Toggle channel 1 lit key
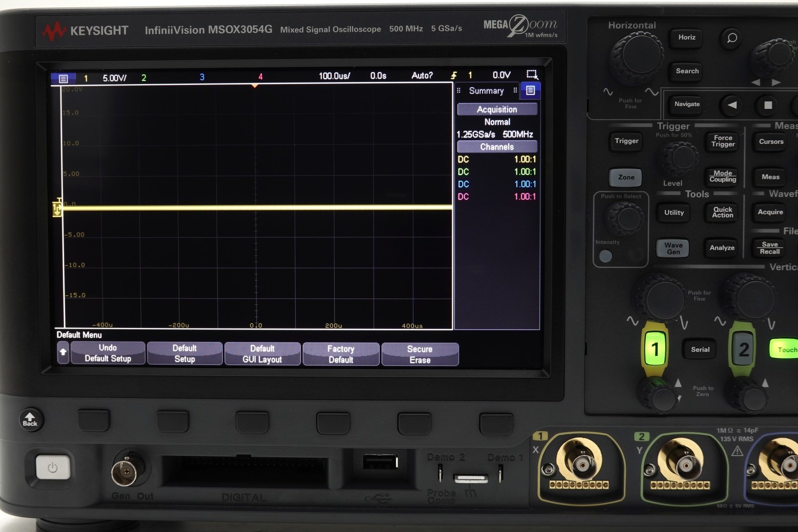This screenshot has width=798, height=532. pyautogui.click(x=655, y=349)
